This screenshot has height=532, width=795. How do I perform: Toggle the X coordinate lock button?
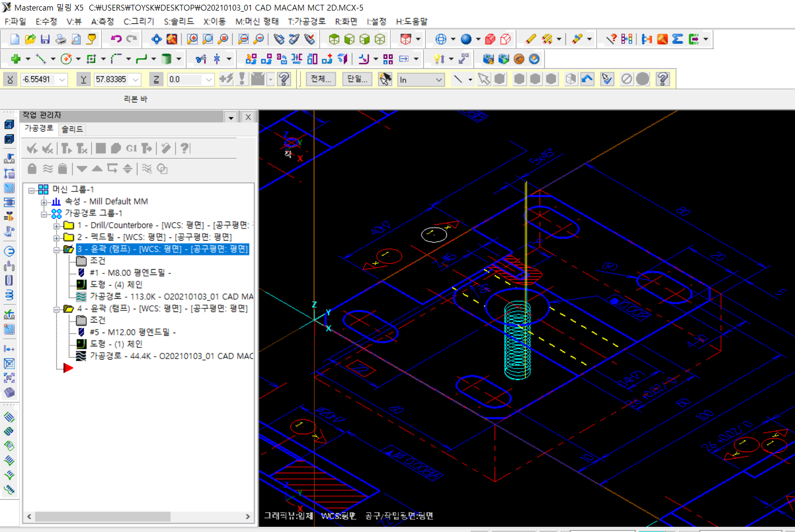point(10,79)
